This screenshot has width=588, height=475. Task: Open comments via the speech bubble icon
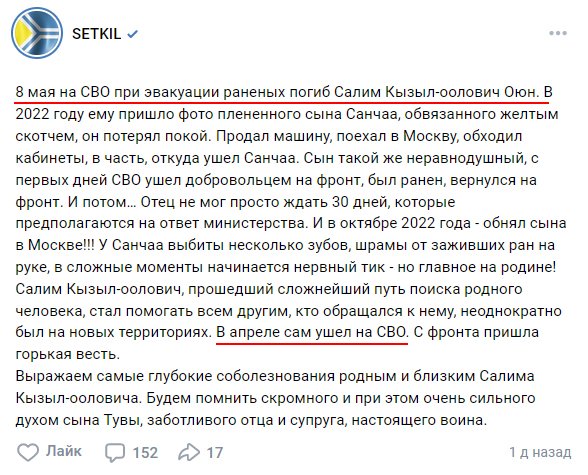115,452
